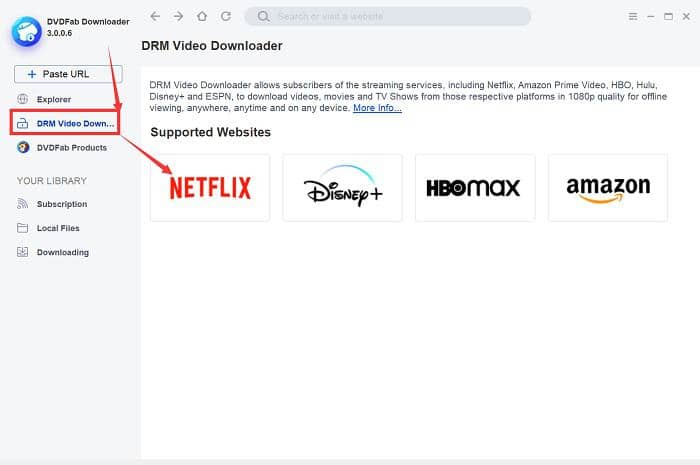Reload the page with the refresh icon
The width and height of the screenshot is (700, 465).
click(x=226, y=17)
